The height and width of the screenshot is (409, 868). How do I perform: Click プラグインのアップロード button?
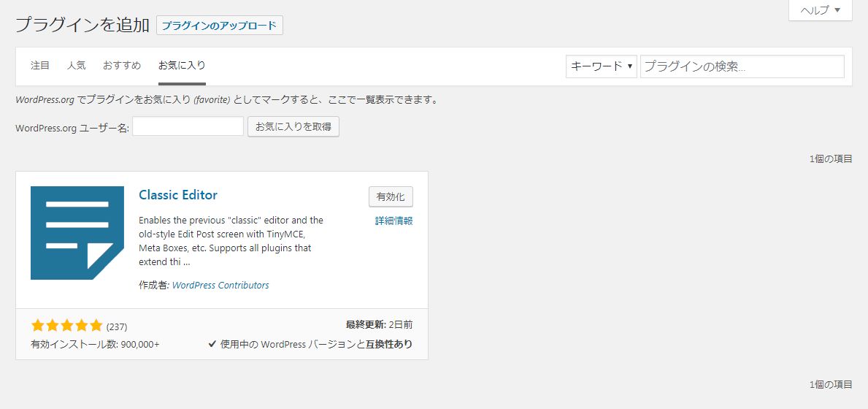(x=220, y=26)
